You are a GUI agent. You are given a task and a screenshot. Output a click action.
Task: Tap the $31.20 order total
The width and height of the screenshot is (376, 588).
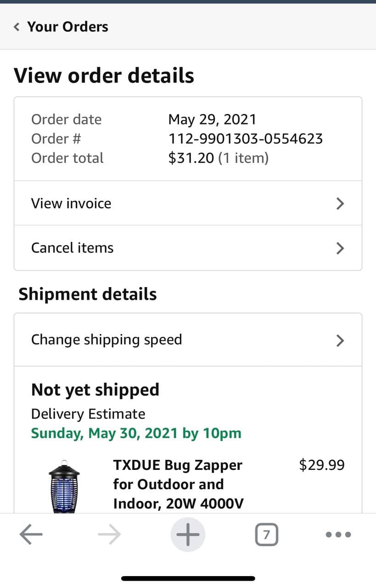(191, 158)
